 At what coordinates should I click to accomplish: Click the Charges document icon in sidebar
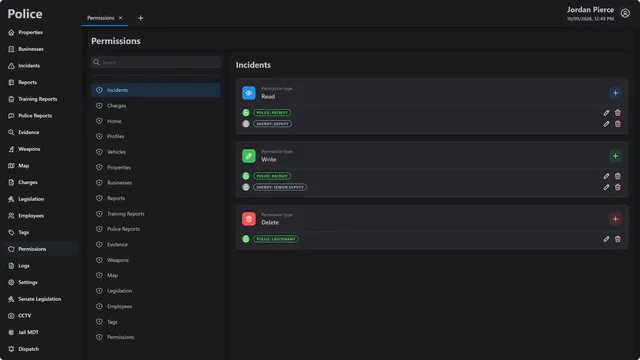(11, 182)
